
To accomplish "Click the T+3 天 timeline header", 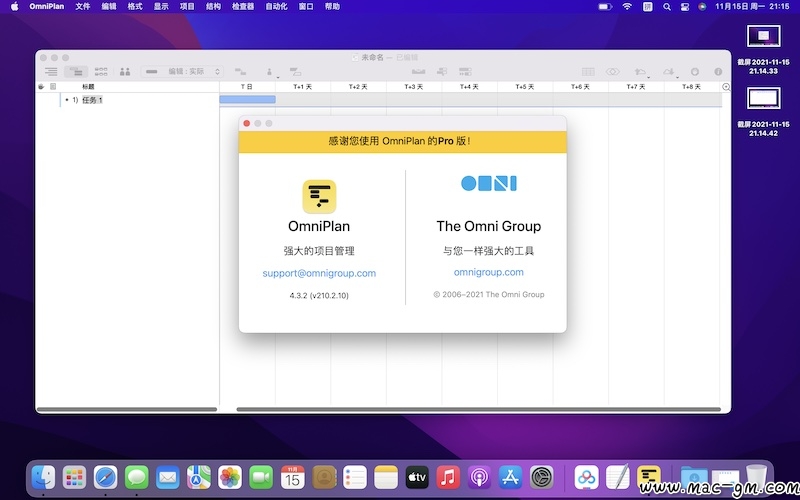I will pos(414,87).
